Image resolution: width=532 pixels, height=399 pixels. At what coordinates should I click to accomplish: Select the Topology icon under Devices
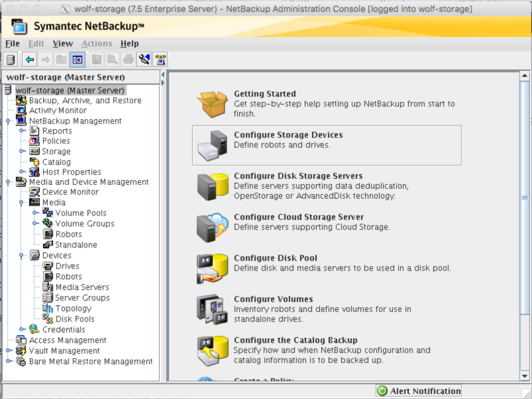click(47, 308)
